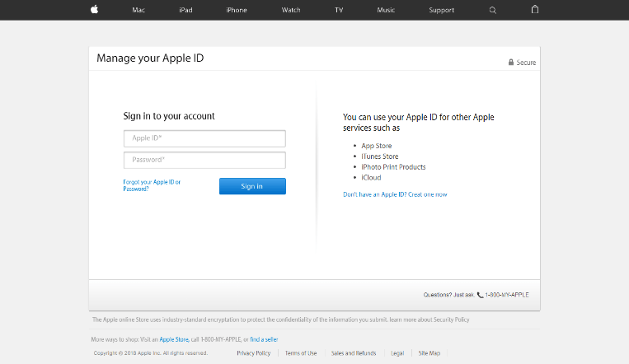629x364 pixels.
Task: Click the Apple logo icon in navigation bar
Action: pos(94,9)
